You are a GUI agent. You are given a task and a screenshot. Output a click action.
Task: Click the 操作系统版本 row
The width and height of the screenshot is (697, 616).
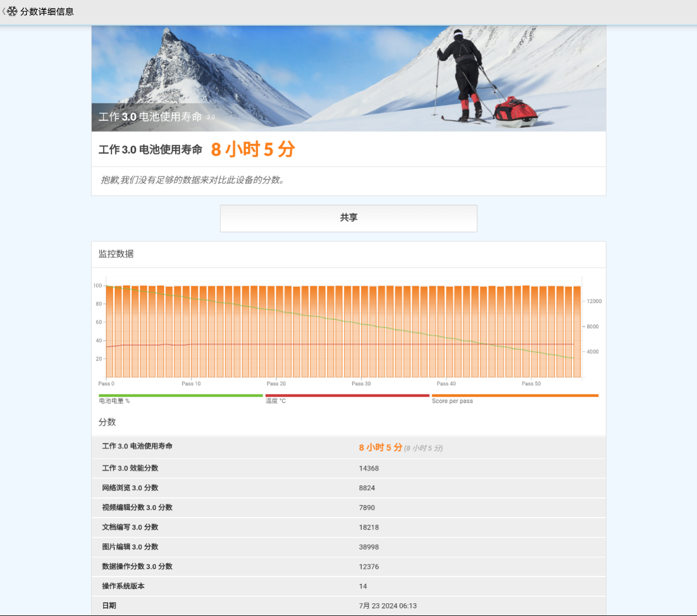(348, 586)
